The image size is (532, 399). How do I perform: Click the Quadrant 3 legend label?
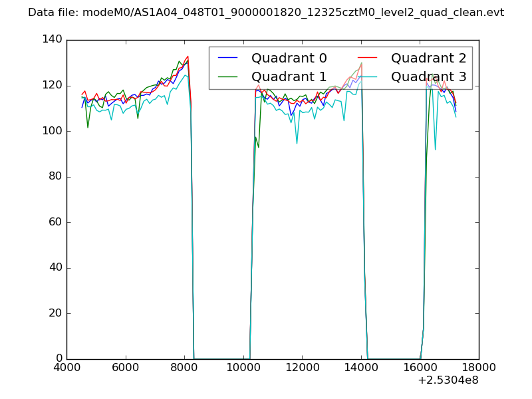[x=428, y=76]
